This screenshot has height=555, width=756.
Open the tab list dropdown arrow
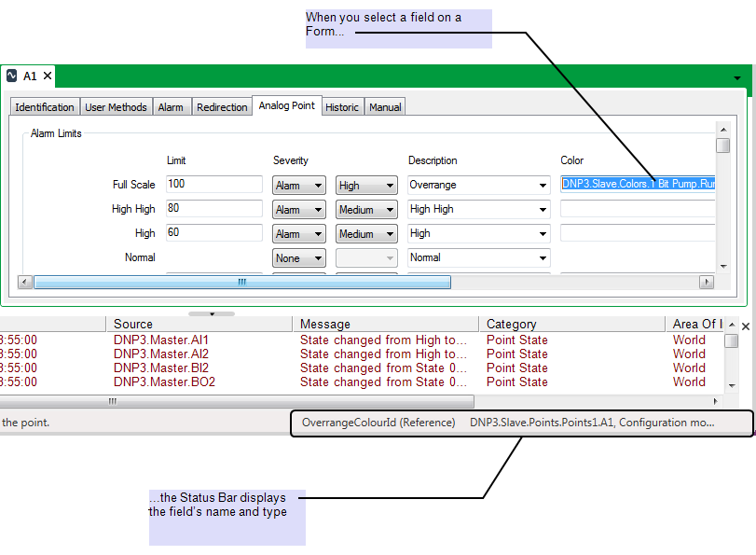[737, 78]
